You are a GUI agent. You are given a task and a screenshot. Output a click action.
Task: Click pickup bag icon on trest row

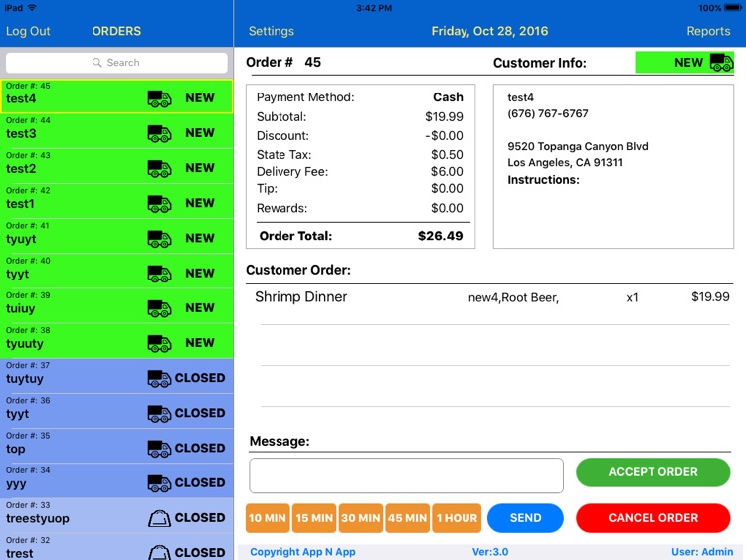159,553
